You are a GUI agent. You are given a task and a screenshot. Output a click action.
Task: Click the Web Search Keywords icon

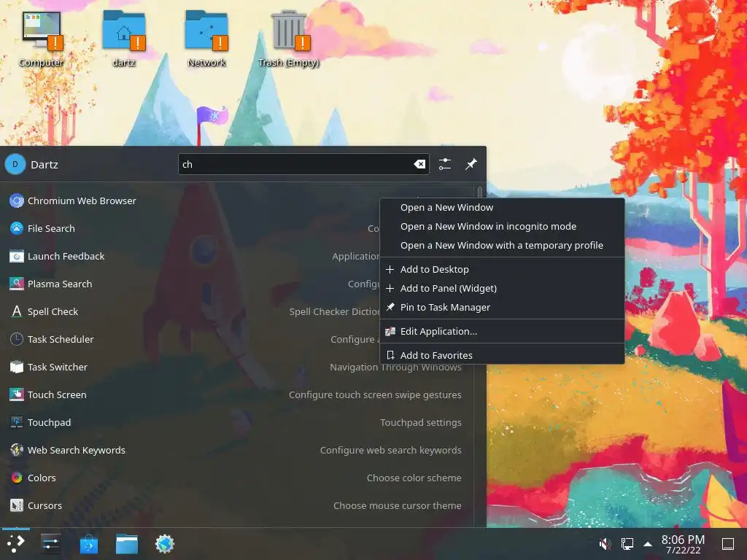[x=17, y=450]
